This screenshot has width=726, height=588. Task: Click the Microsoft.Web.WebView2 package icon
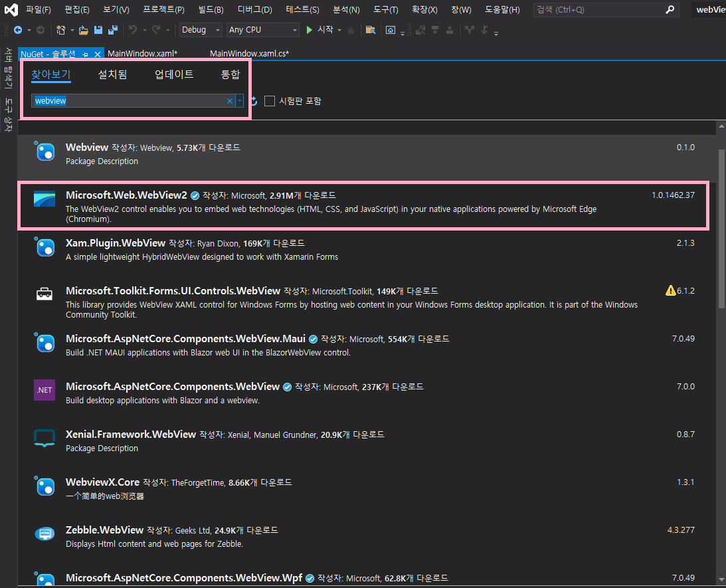(x=45, y=199)
